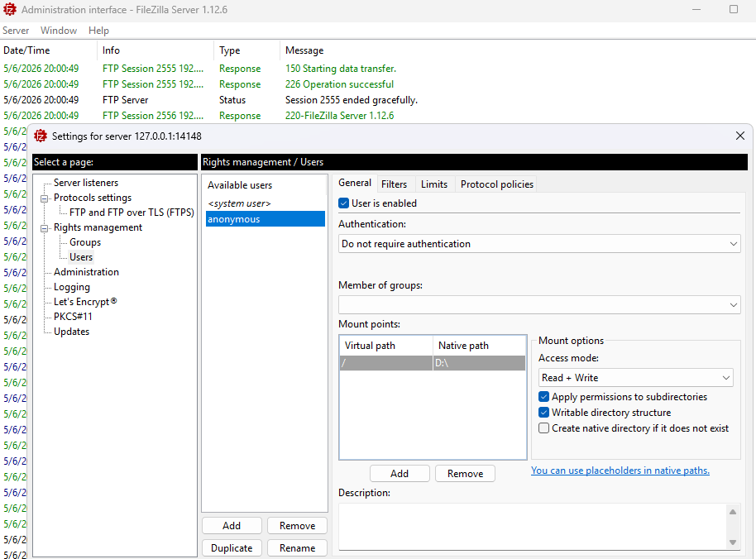Remove the selected mount point
Viewport: 756px width, 559px height.
click(465, 474)
